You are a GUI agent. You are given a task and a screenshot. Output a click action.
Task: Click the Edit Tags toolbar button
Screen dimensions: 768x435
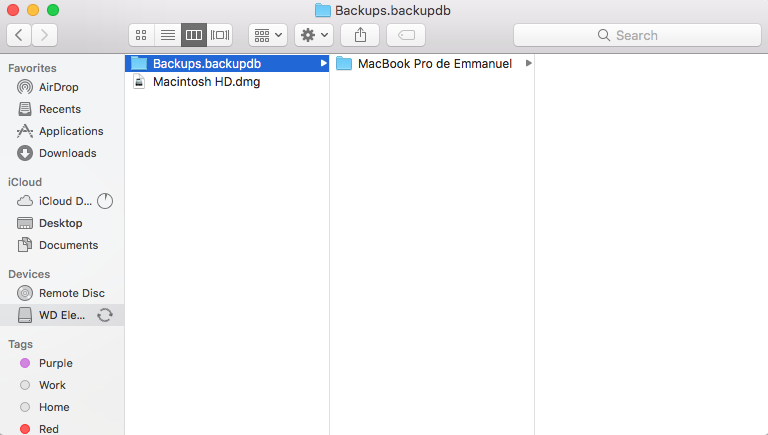click(x=406, y=35)
